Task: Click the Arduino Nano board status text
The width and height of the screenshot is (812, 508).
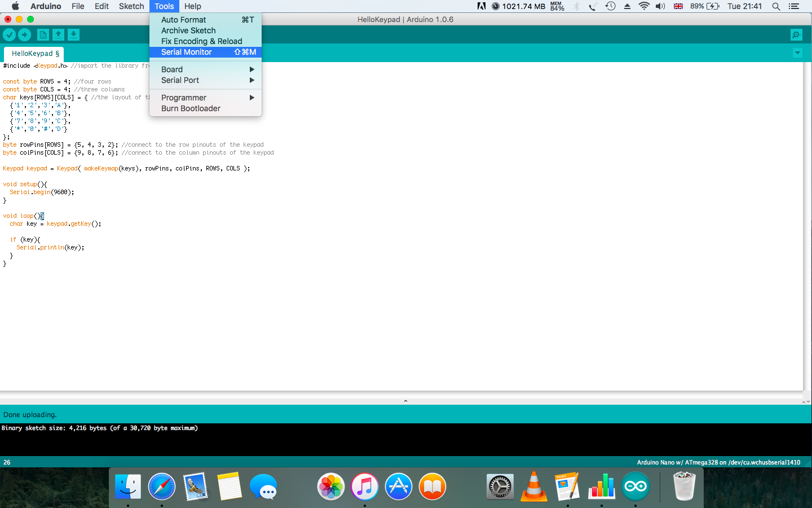Action: [x=718, y=462]
